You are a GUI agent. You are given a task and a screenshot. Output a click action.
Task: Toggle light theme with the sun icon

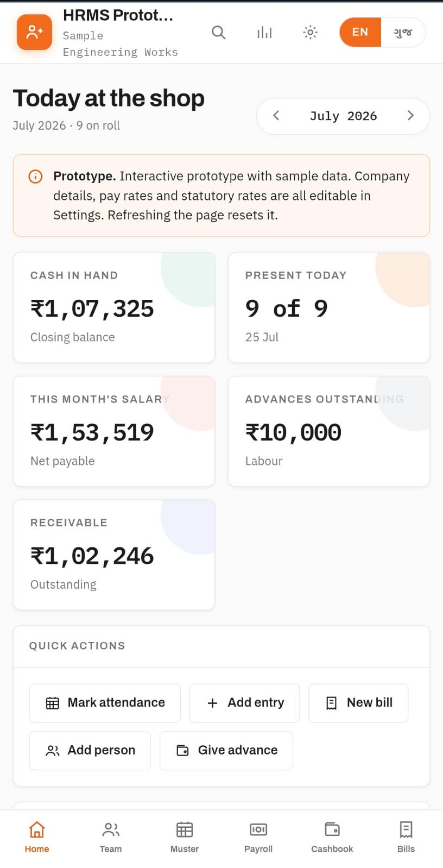tap(310, 33)
